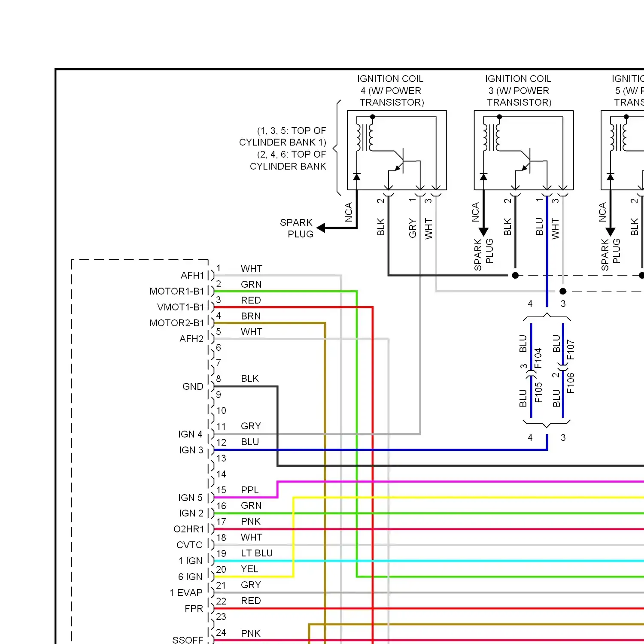Screen dimensions: 644x644
Task: Select the GRY wire label under Coil 4
Action: [413, 228]
